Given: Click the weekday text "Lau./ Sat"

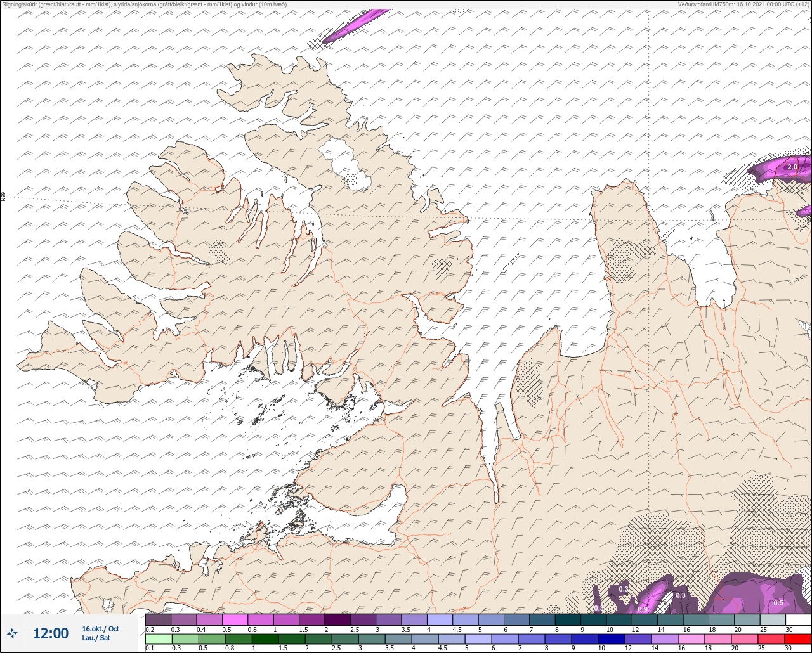Looking at the screenshot, I should click(x=96, y=638).
